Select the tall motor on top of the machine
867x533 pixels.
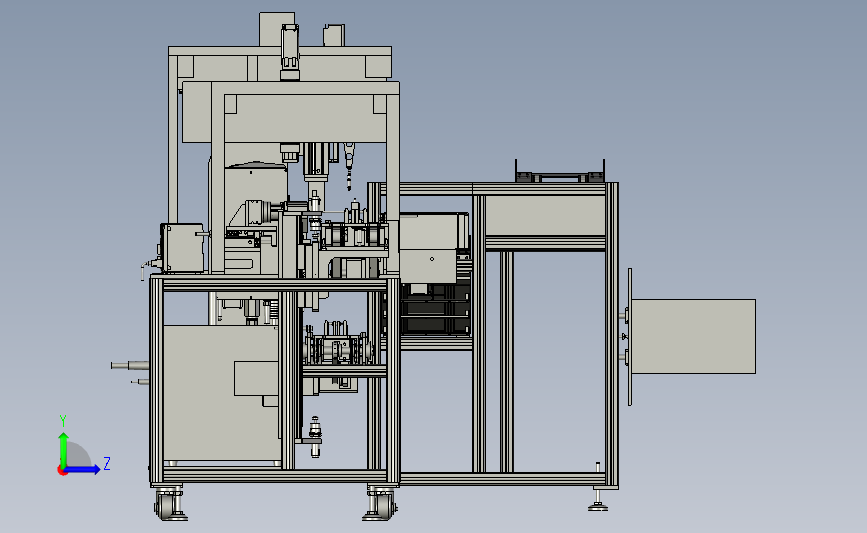[x=290, y=52]
